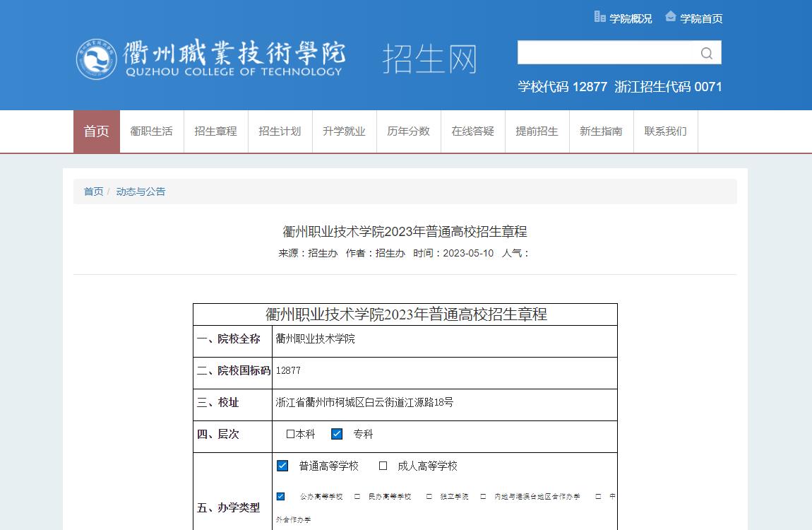Click the 学院首页 home icon
The width and height of the screenshot is (812, 530).
click(x=671, y=16)
